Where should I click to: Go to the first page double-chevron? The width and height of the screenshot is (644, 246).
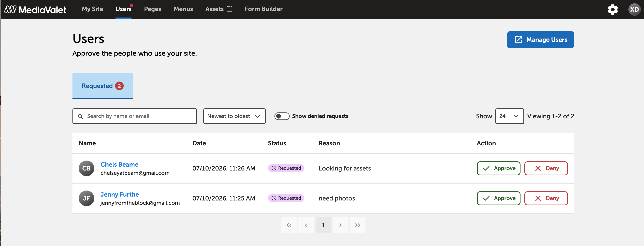(289, 225)
